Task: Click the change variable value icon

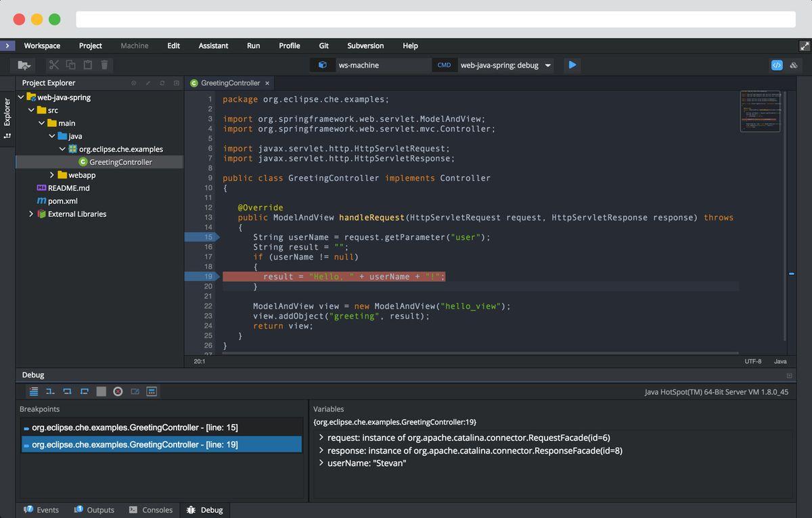Action: [x=135, y=392]
